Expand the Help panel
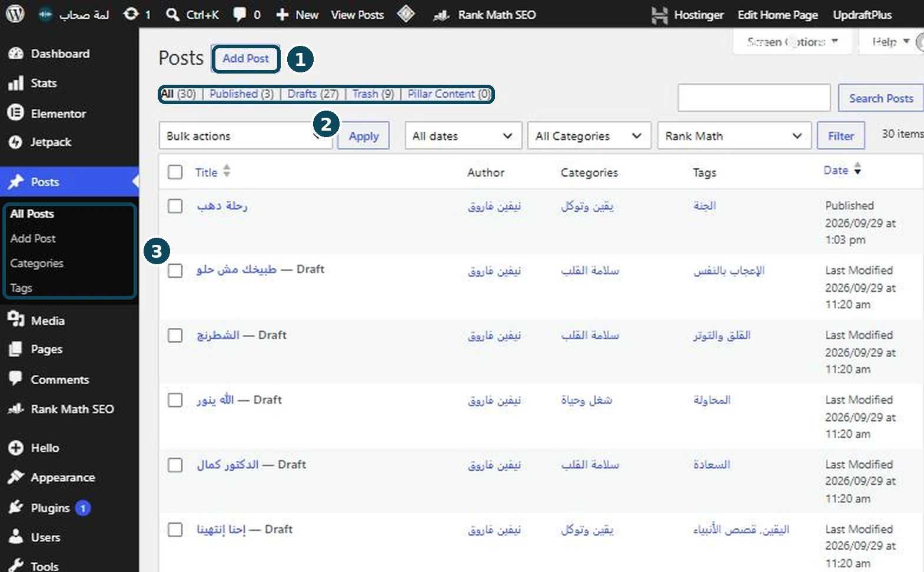924x572 pixels. (x=890, y=42)
